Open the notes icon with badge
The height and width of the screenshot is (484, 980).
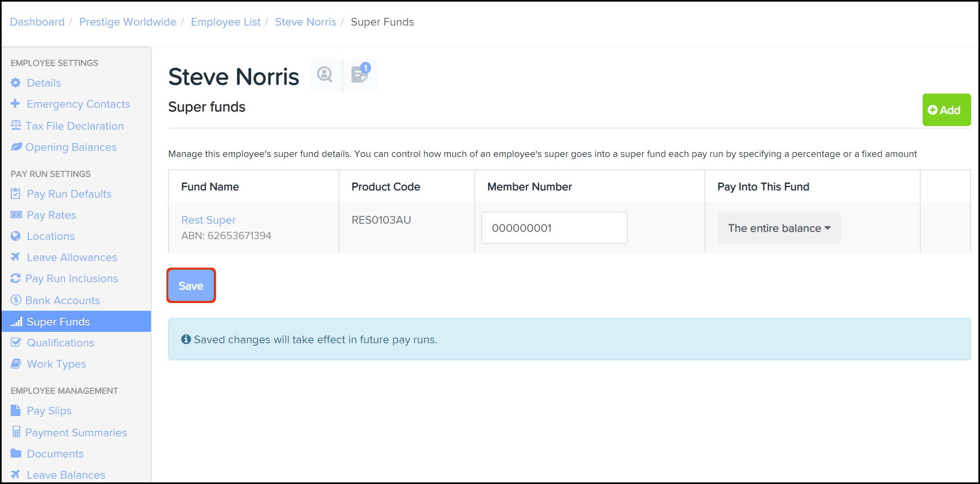[360, 75]
